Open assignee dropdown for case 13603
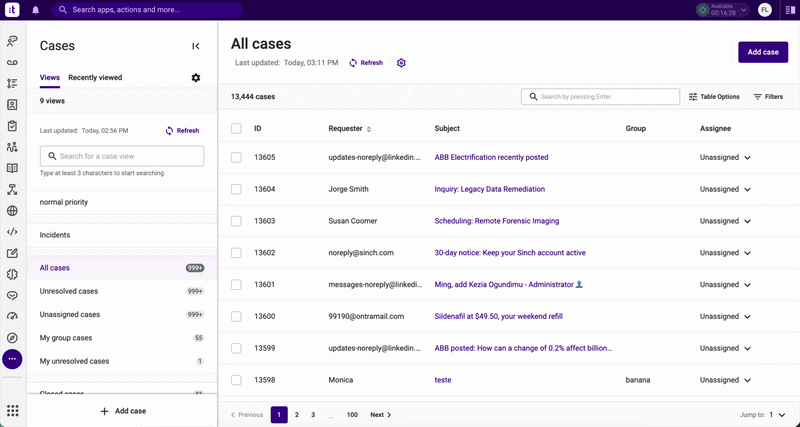 pos(725,221)
